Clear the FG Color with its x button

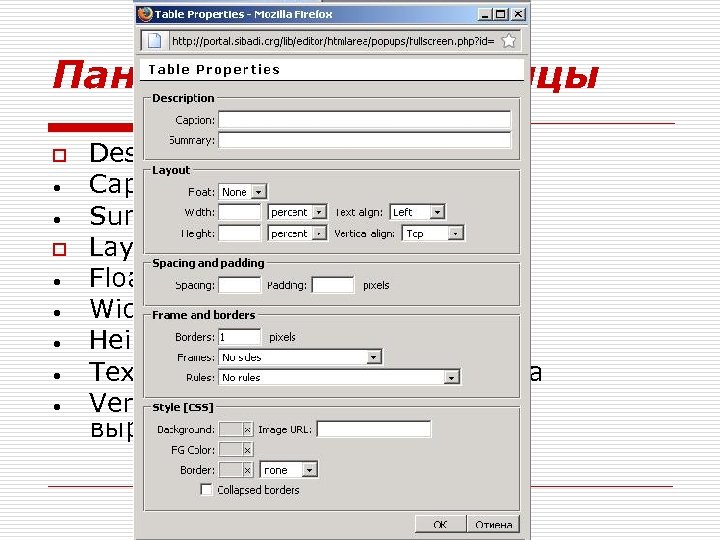pyautogui.click(x=247, y=450)
